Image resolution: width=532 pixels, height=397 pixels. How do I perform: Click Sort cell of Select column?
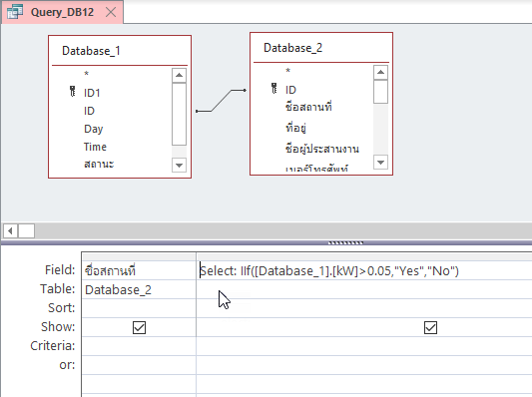pos(364,308)
